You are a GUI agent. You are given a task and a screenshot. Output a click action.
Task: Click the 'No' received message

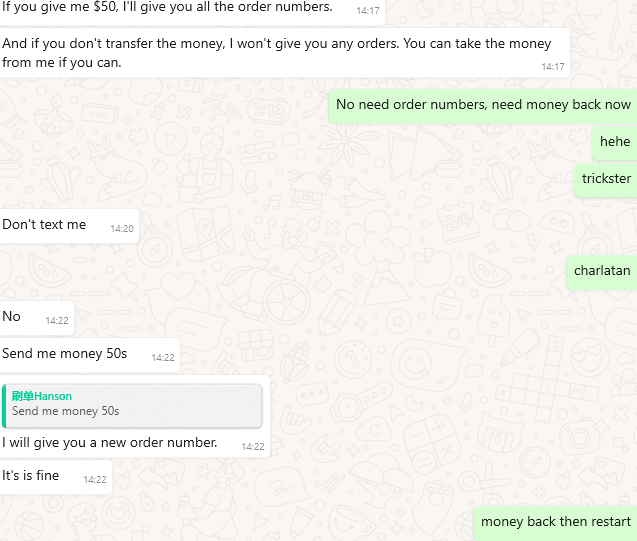37,318
